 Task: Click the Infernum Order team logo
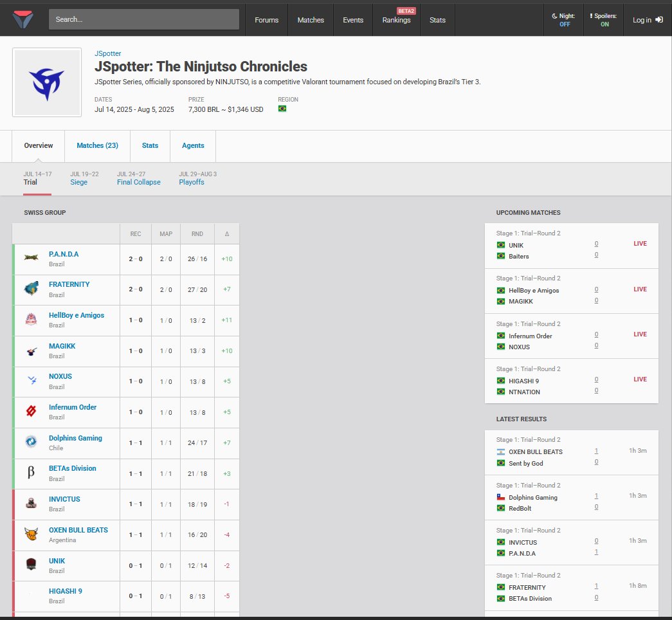(x=31, y=411)
